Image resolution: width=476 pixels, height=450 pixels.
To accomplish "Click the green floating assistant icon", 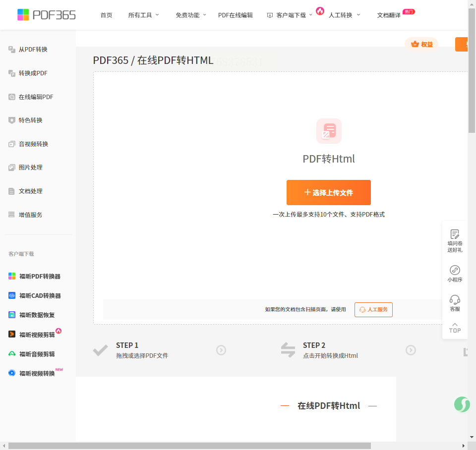I will [x=462, y=404].
